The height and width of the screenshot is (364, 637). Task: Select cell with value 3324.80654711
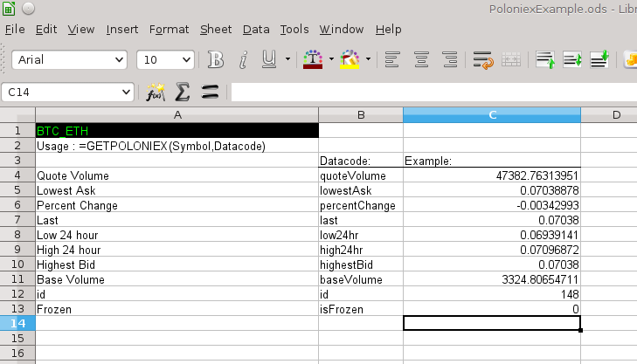pos(492,279)
